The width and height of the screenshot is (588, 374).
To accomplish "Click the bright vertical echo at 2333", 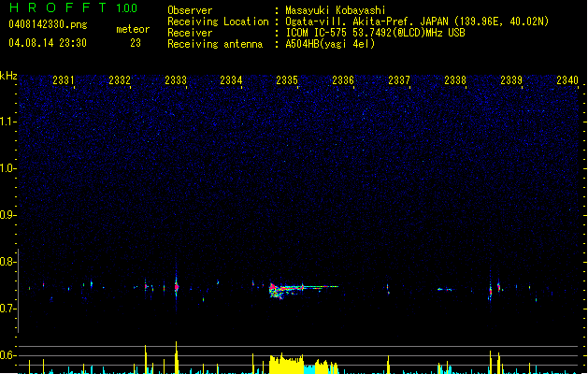I will 177,287.
